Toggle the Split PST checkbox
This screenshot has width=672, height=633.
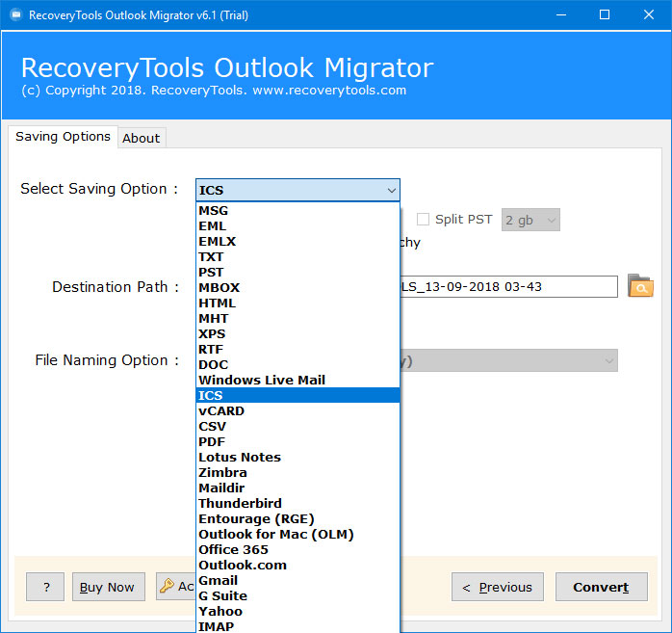click(423, 219)
